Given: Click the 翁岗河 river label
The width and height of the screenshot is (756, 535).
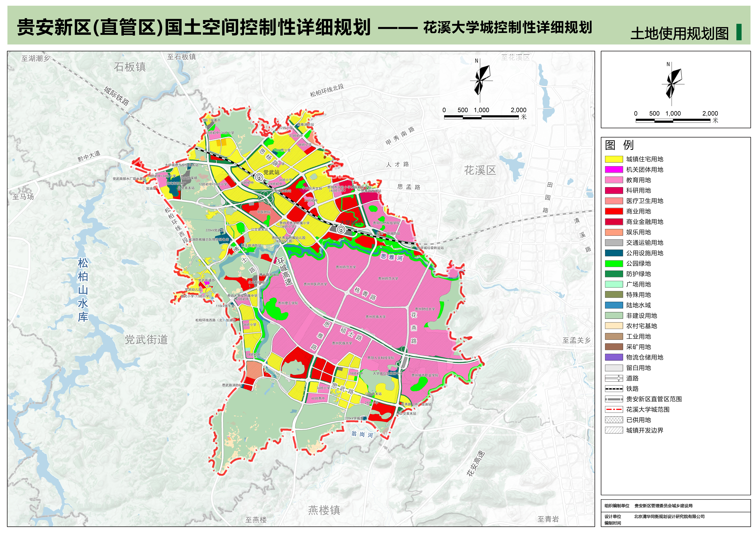Looking at the screenshot, I should 362,434.
